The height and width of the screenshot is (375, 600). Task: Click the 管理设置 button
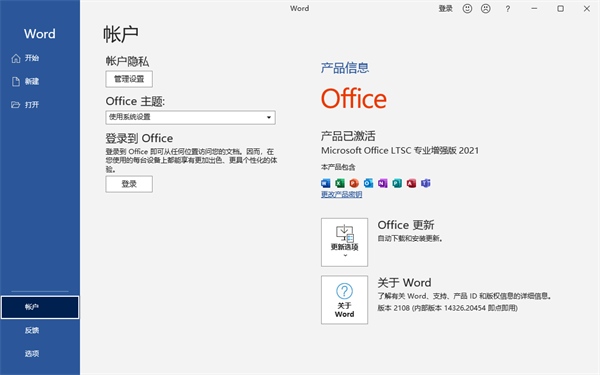129,79
